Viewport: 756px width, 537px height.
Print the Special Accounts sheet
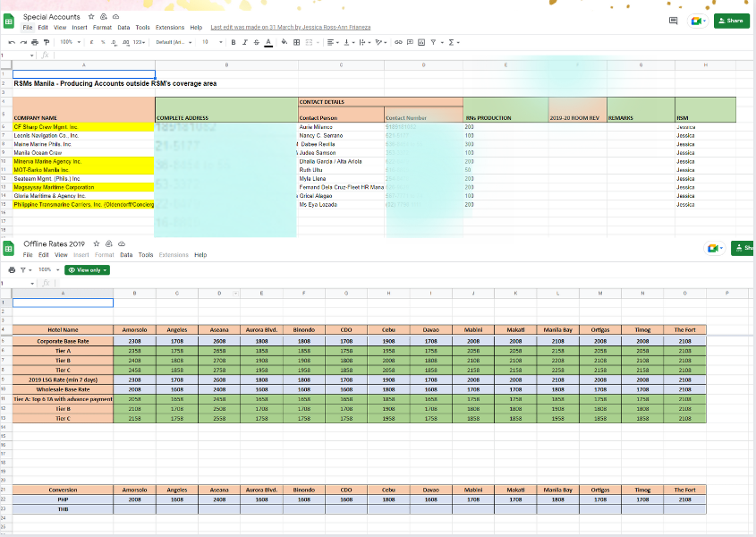tap(35, 42)
